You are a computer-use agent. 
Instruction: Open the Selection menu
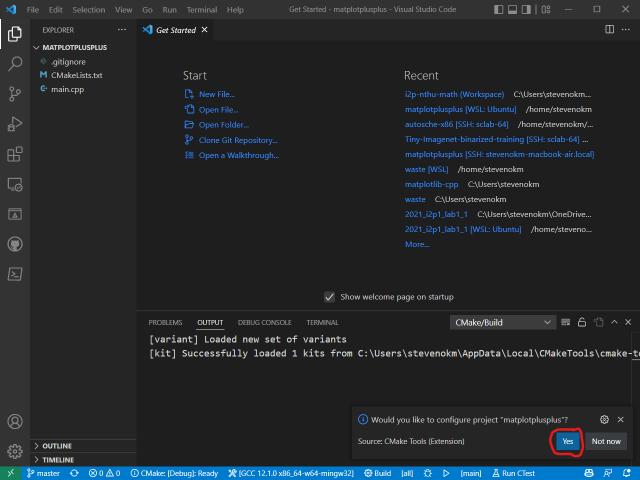(89, 9)
